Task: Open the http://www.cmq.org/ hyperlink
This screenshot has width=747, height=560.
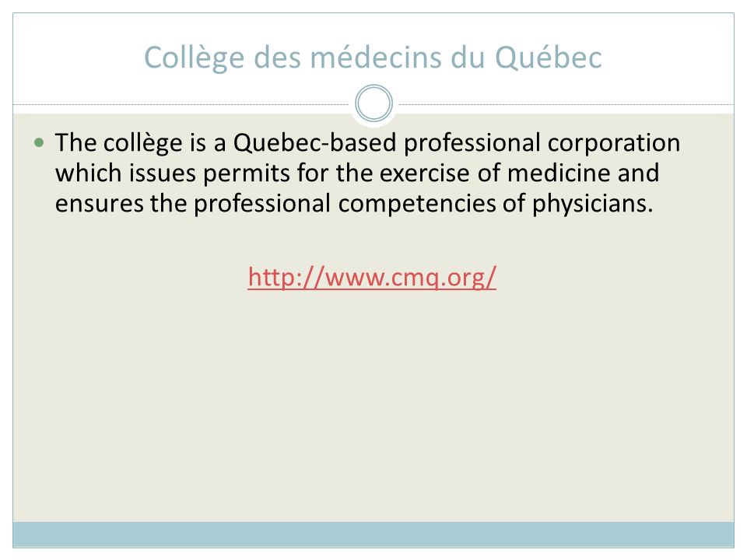Action: pyautogui.click(x=372, y=277)
